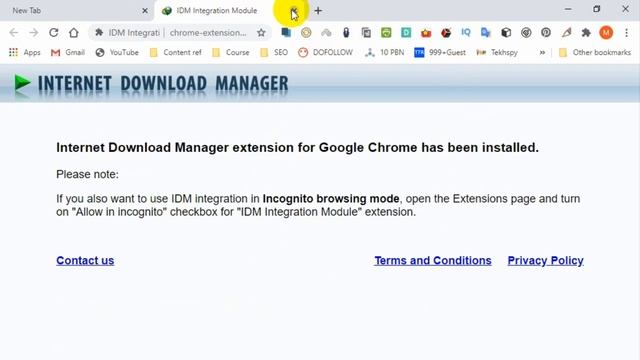Open a new tab with plus button
Image resolution: width=640 pixels, height=360 pixels.
[318, 11]
